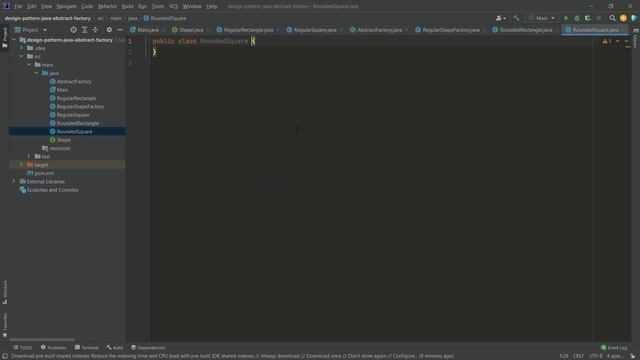Screen dimensions: 640x360
Task: Switch to the Main.java tab
Action: click(x=147, y=30)
